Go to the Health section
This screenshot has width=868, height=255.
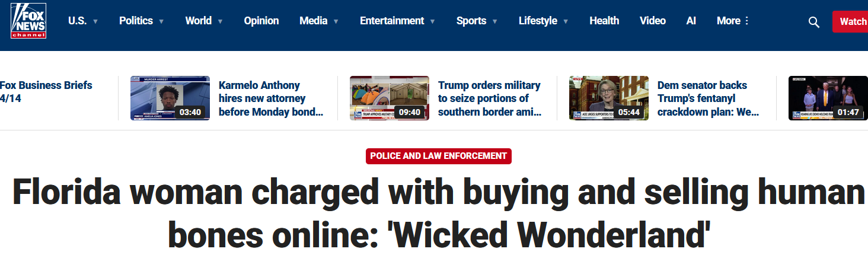[604, 21]
